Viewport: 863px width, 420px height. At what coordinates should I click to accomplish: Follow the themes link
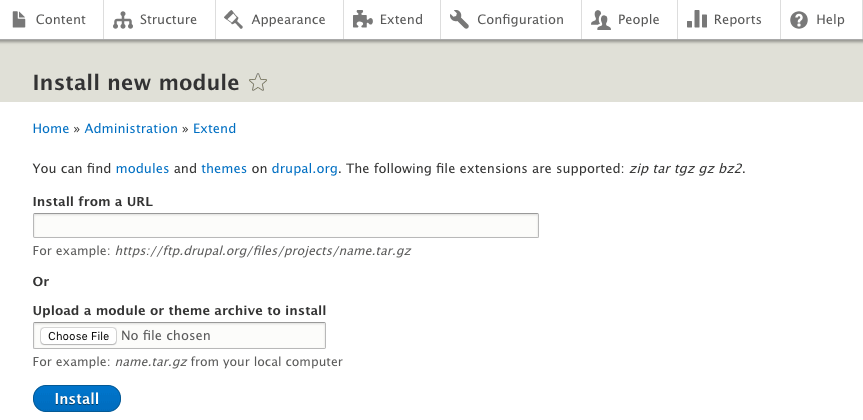[x=224, y=168]
